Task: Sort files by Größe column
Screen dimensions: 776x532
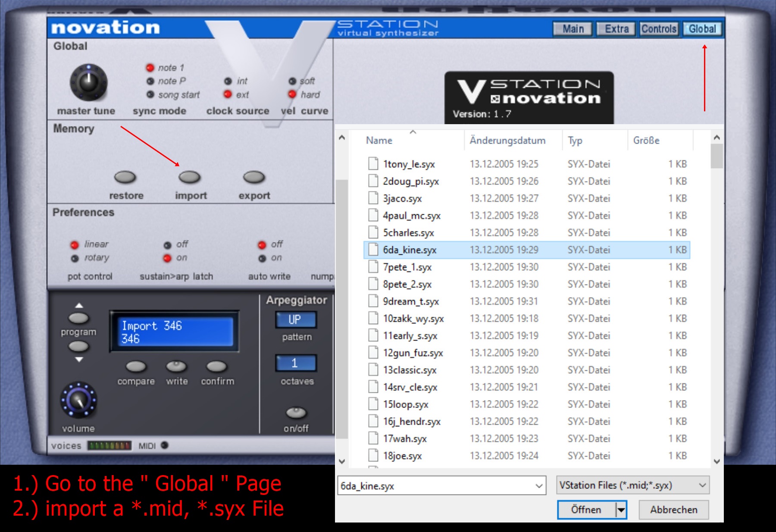Action: click(646, 140)
